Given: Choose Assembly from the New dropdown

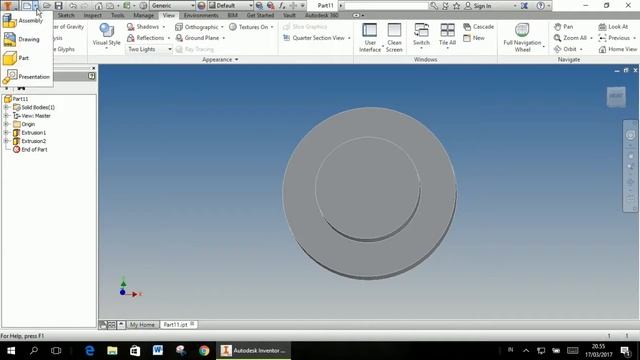Looking at the screenshot, I should 27,20.
